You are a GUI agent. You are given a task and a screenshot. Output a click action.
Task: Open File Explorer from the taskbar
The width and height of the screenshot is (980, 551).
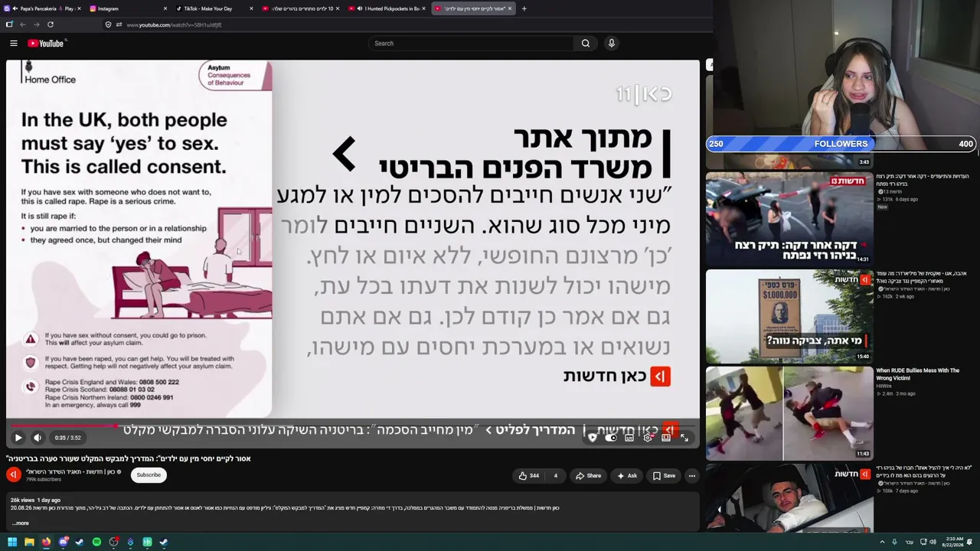tap(29, 542)
